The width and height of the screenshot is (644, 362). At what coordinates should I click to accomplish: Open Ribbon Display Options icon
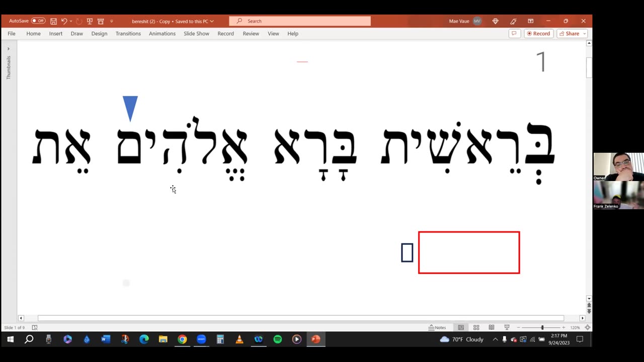pos(530,21)
